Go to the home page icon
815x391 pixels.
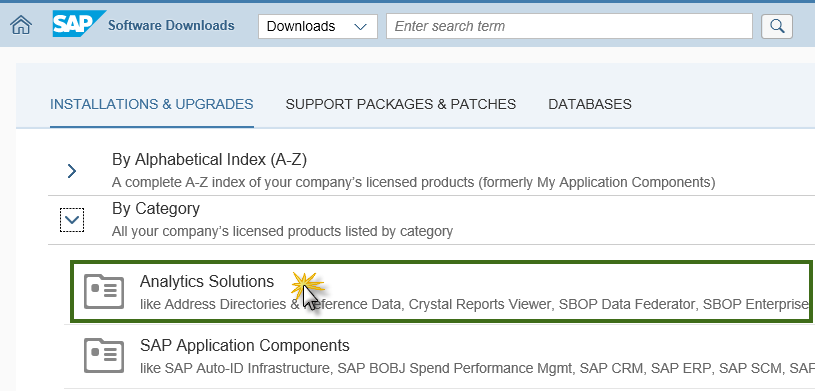(x=21, y=25)
